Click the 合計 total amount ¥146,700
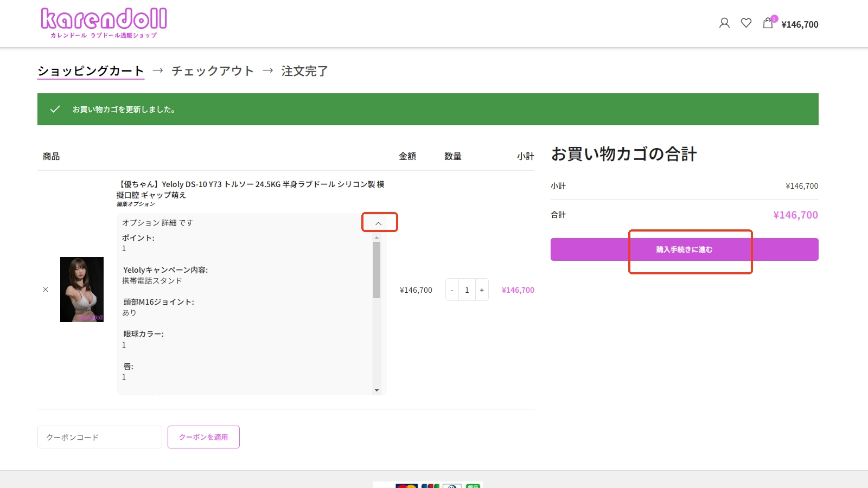 tap(795, 215)
